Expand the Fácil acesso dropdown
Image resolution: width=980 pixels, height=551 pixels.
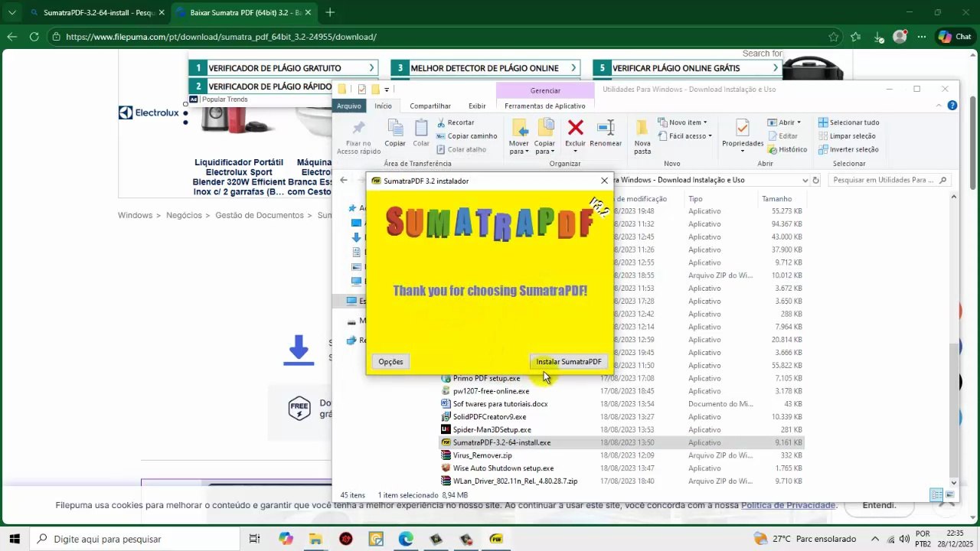point(684,136)
